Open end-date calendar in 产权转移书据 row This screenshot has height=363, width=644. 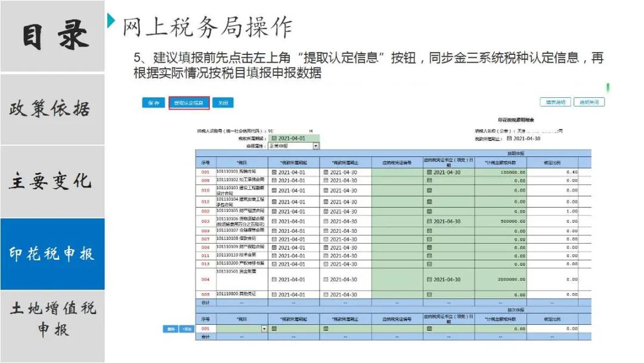[326, 264]
